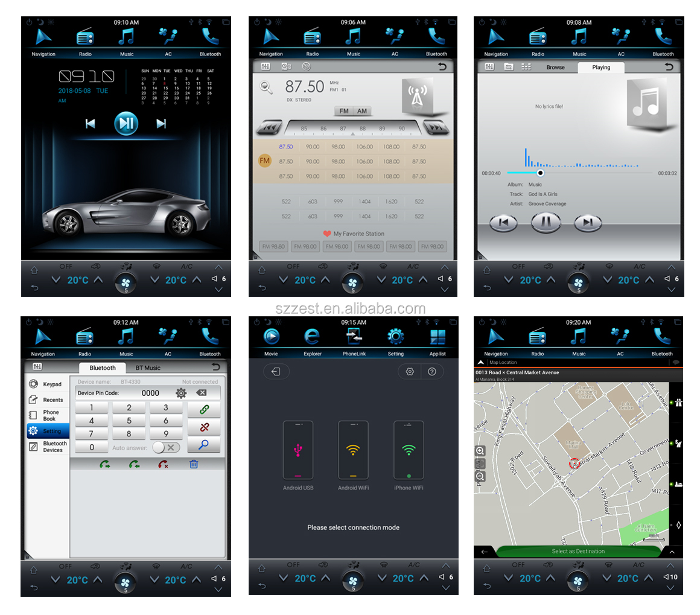
Task: Expand the Map Location header arrow
Action: point(481,362)
